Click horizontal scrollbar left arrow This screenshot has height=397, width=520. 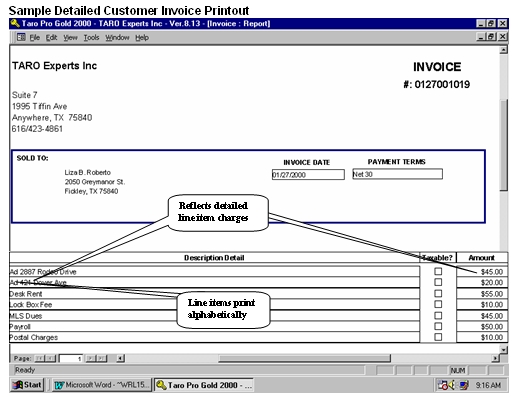[x=121, y=358]
